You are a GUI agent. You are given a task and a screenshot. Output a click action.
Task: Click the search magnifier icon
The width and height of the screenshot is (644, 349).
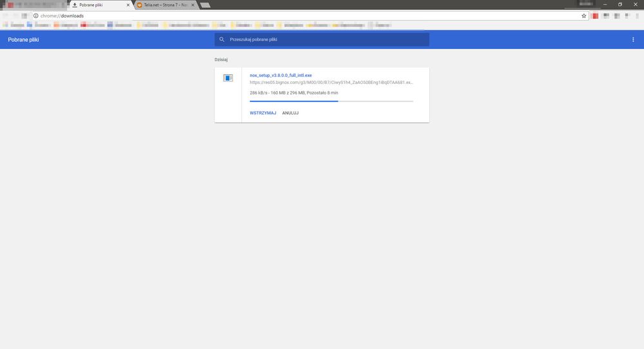click(222, 39)
